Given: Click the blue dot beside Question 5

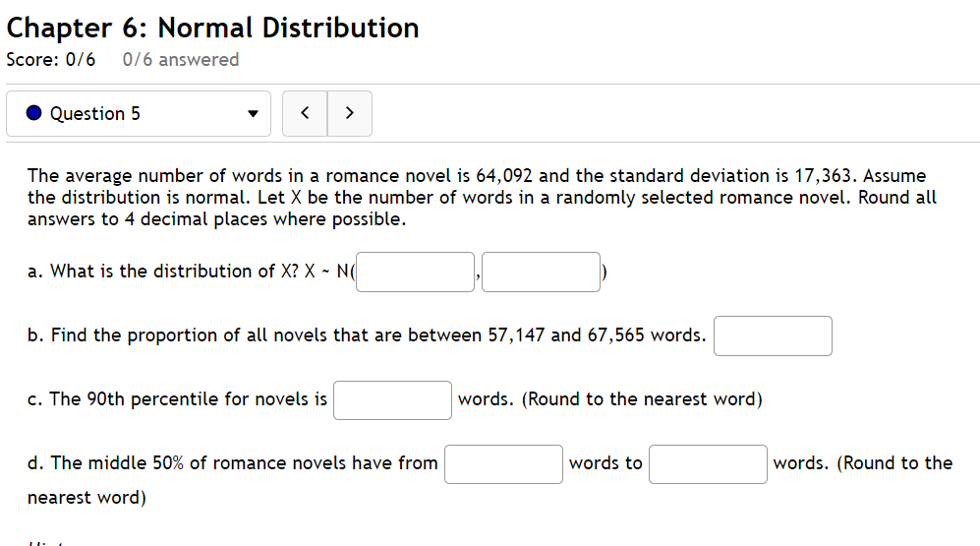Looking at the screenshot, I should tap(33, 112).
